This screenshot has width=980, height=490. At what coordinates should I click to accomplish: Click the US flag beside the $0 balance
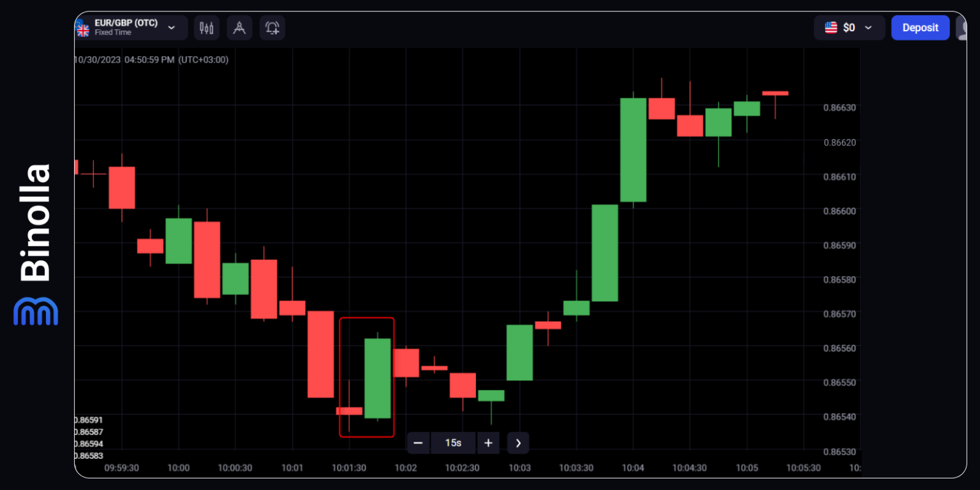[x=830, y=27]
